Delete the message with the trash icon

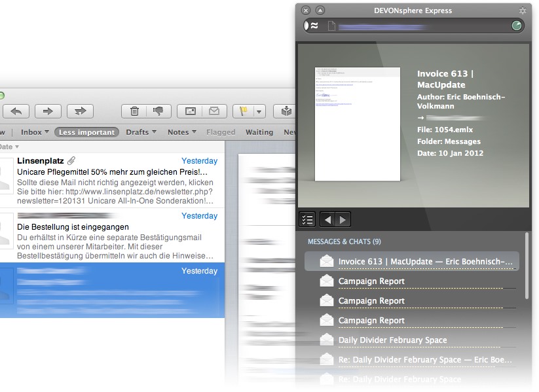[x=134, y=111]
